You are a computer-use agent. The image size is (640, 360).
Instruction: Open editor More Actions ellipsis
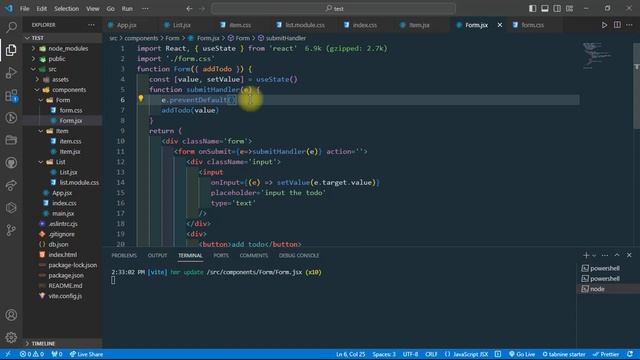629,25
